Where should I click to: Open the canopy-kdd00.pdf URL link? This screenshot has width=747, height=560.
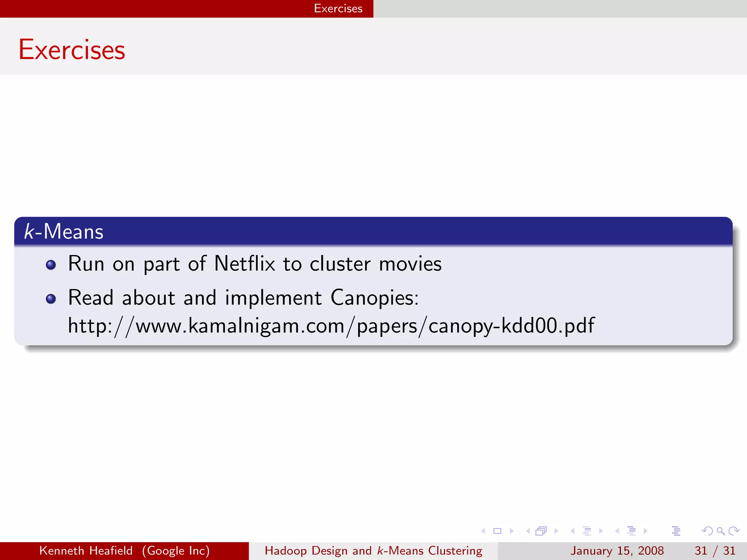[x=331, y=326]
